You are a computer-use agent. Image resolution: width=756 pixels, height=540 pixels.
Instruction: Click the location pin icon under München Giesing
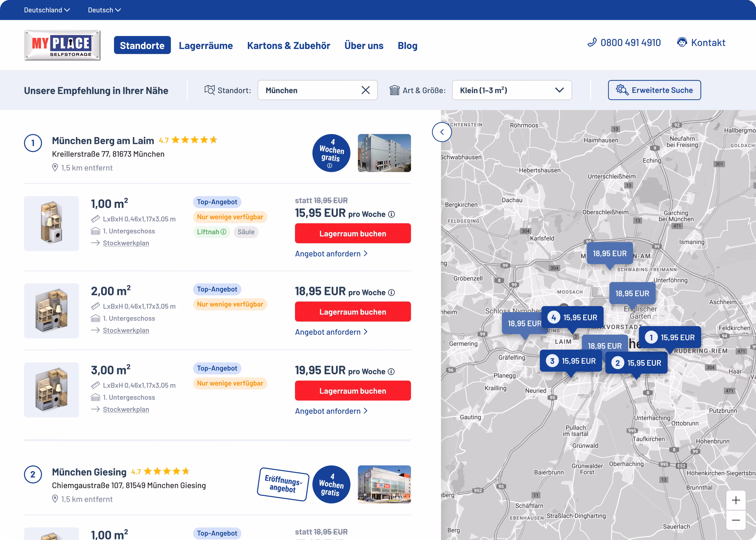point(55,499)
